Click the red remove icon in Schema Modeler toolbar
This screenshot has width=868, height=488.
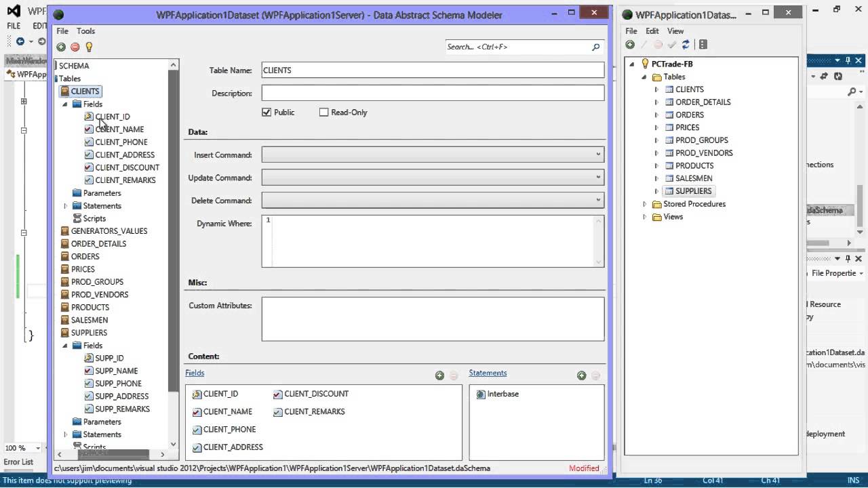[x=75, y=47]
